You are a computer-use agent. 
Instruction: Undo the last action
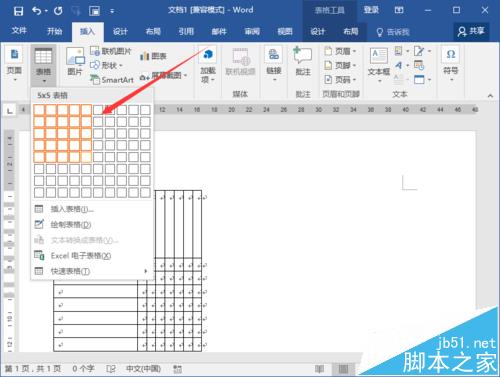tap(37, 11)
